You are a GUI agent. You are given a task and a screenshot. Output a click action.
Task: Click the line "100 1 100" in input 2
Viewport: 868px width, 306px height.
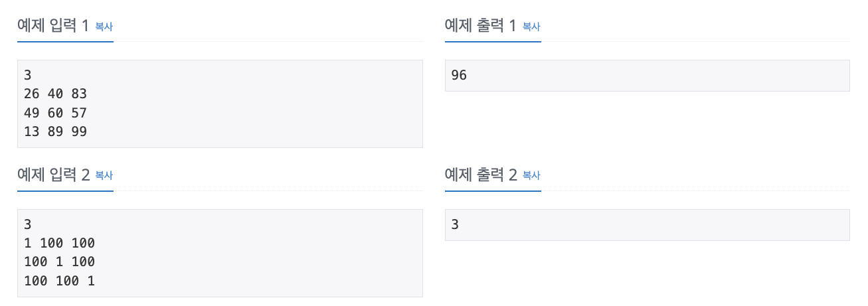[x=59, y=262]
